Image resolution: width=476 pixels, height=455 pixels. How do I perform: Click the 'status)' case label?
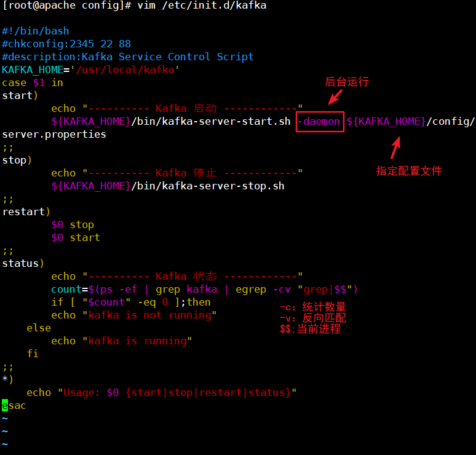click(23, 263)
